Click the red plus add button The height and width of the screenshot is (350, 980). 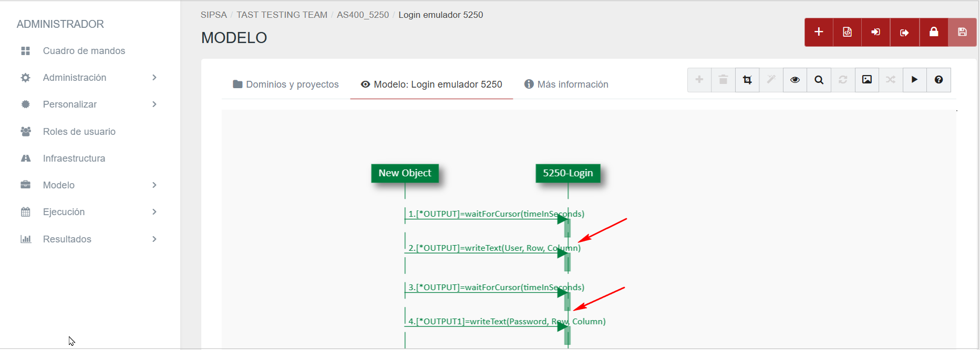coord(819,32)
